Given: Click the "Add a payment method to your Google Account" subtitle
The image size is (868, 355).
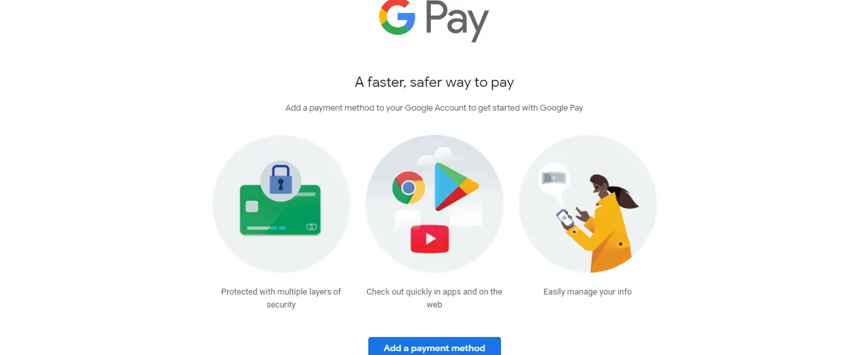Looking at the screenshot, I should coord(434,108).
